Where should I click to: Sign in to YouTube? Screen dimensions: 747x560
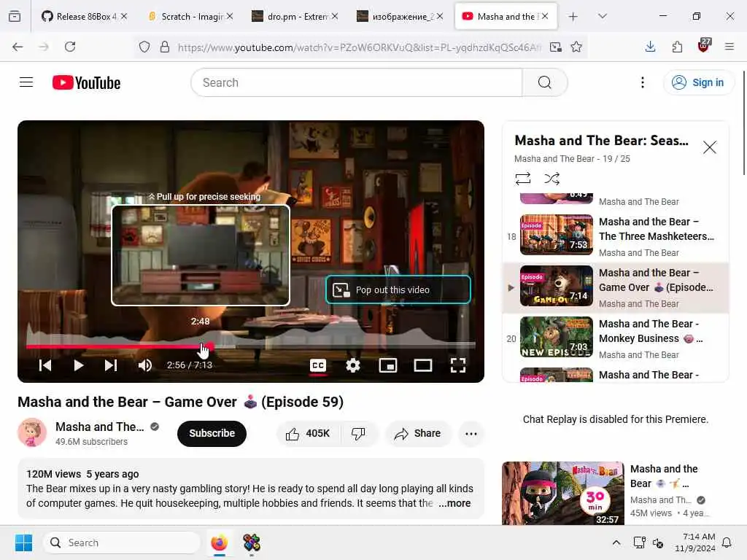698,82
